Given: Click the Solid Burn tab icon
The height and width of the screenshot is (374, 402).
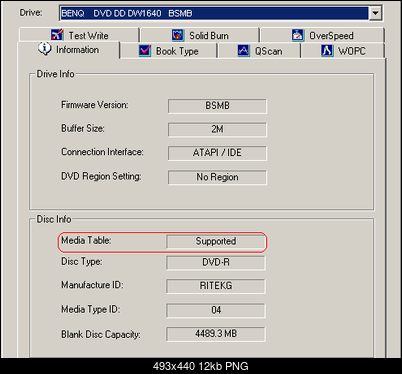Looking at the screenshot, I should pyautogui.click(x=178, y=35).
